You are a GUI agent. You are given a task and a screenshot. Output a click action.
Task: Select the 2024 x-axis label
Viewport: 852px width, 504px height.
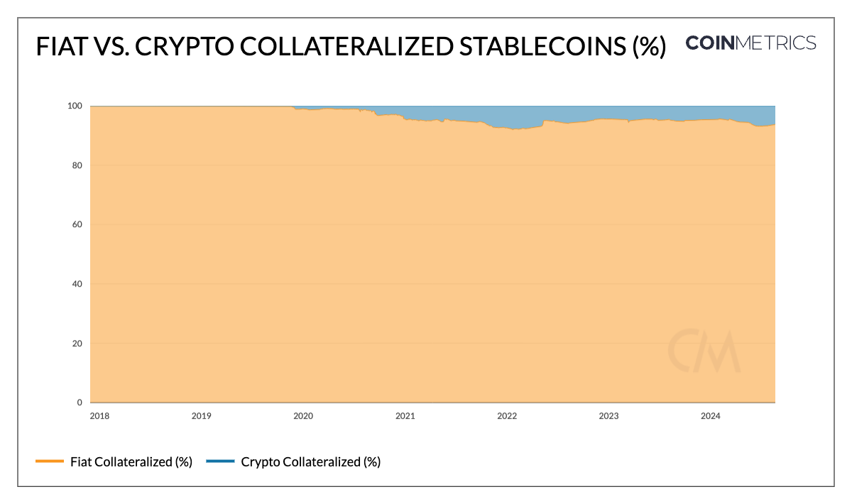pyautogui.click(x=710, y=416)
